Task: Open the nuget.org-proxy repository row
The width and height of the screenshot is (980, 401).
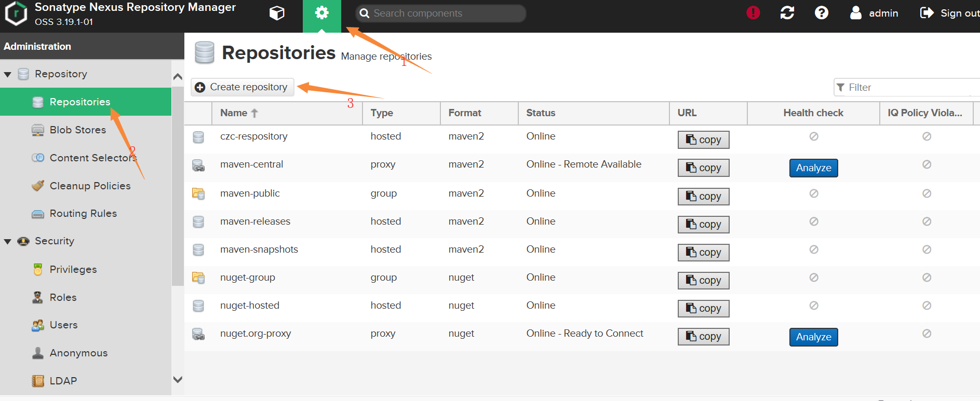Action: tap(582, 336)
